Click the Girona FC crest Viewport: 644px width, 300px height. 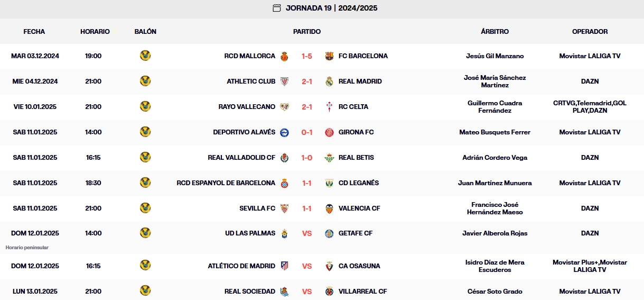pos(330,132)
